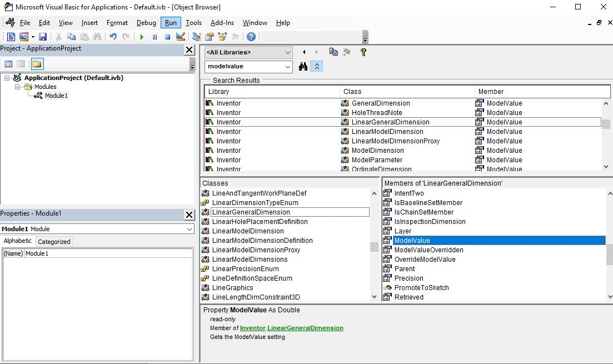
Task: Select IsInspectionDimension member
Action: [430, 222]
